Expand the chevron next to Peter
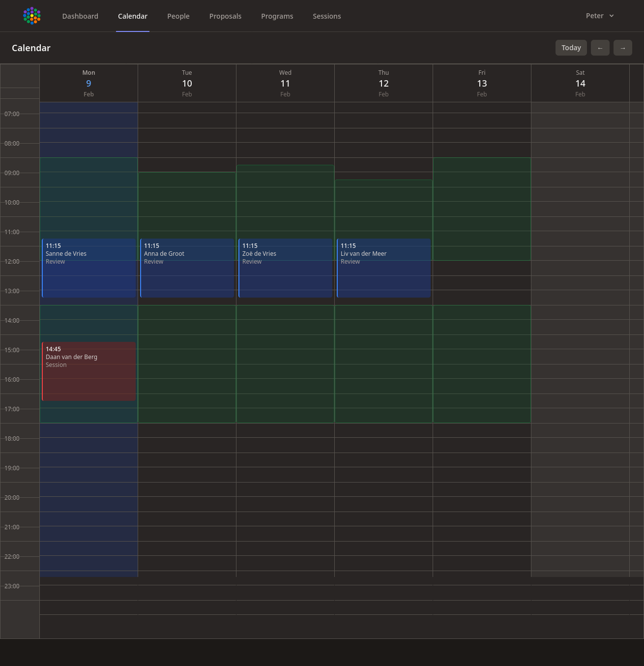Image resolution: width=644 pixels, height=666 pixels. (x=612, y=16)
